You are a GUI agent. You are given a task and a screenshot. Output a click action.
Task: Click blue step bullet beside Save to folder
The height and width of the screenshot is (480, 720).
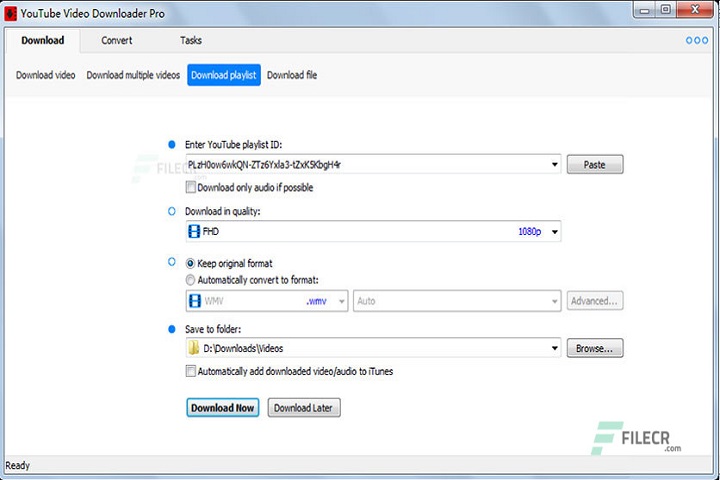[172, 329]
